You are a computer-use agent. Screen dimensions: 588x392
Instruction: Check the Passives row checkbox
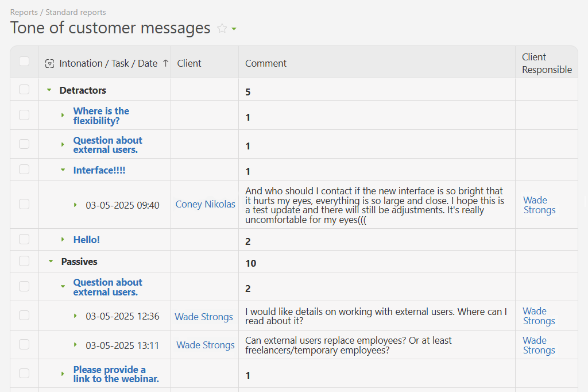click(x=24, y=261)
